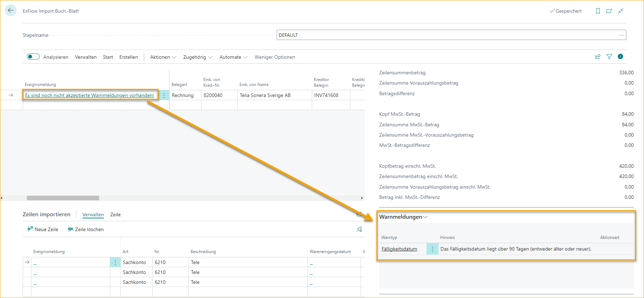The width and height of the screenshot is (644, 298).
Task: Open the Start menu item
Action: 108,57
